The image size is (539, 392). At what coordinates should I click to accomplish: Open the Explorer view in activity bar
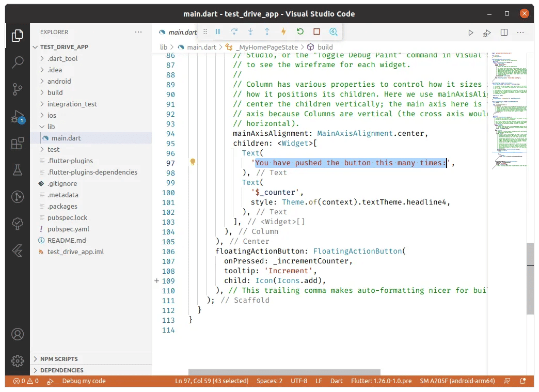17,36
